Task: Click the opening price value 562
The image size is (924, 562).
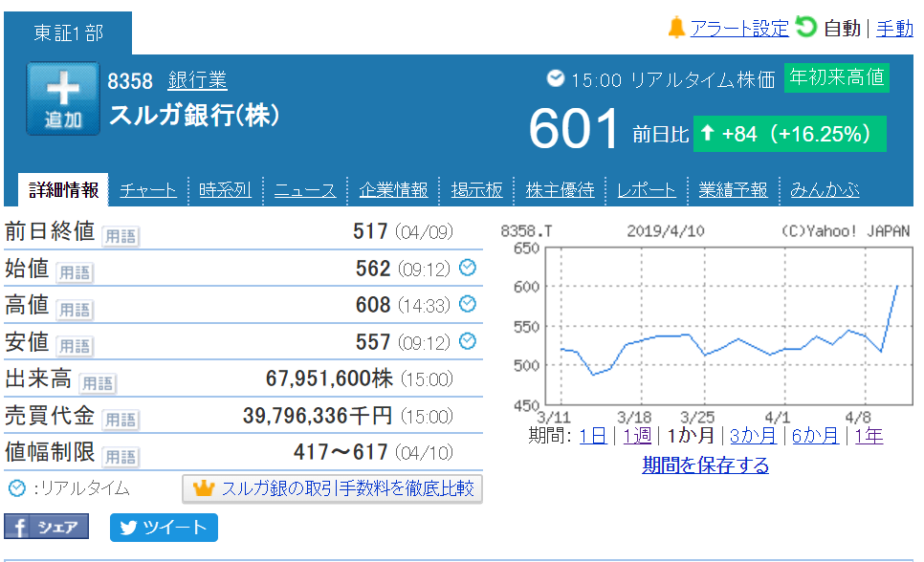Action: click(372, 268)
